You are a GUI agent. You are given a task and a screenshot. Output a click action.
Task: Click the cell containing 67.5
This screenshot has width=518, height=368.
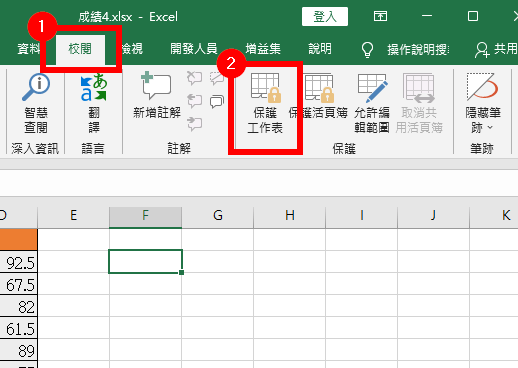pos(19,284)
